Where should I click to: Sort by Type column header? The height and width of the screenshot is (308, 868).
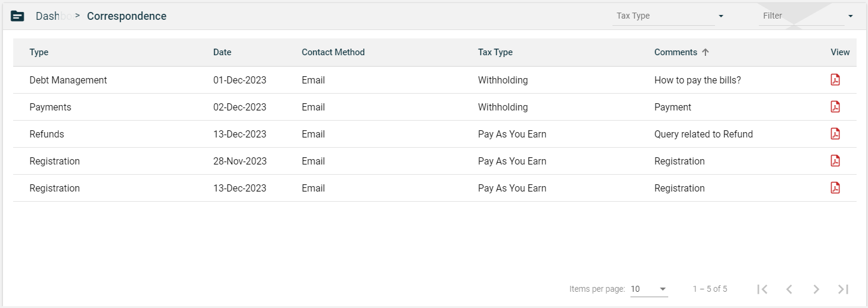tap(39, 52)
